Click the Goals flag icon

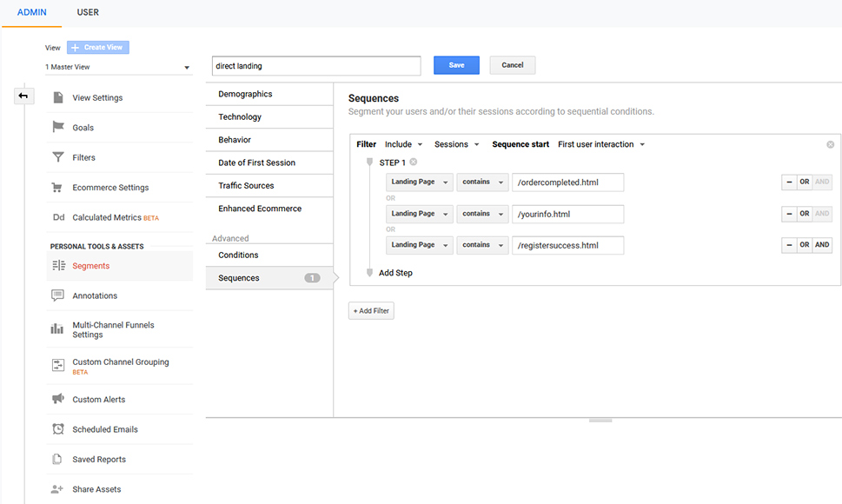click(58, 127)
